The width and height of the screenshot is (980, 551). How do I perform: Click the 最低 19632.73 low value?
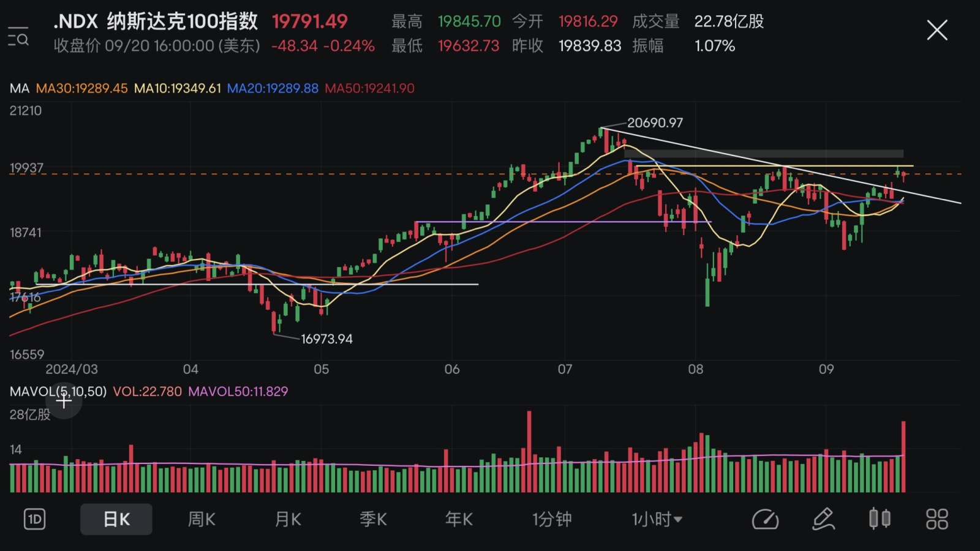(x=445, y=46)
